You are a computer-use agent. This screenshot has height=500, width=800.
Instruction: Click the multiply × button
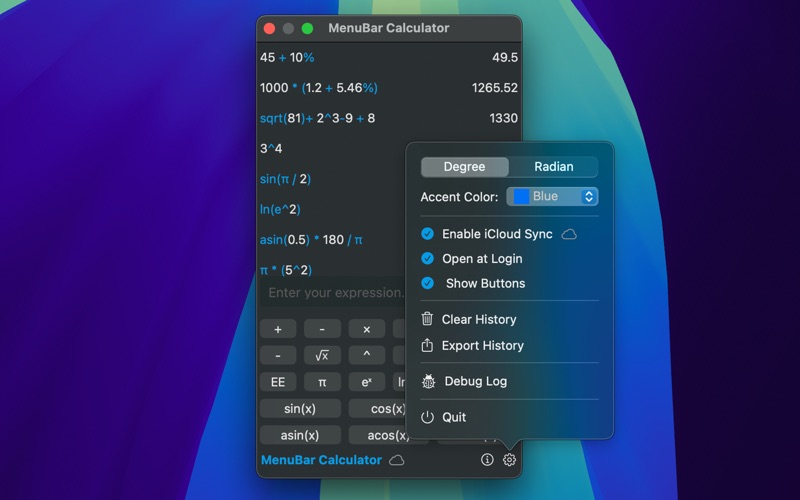[366, 329]
